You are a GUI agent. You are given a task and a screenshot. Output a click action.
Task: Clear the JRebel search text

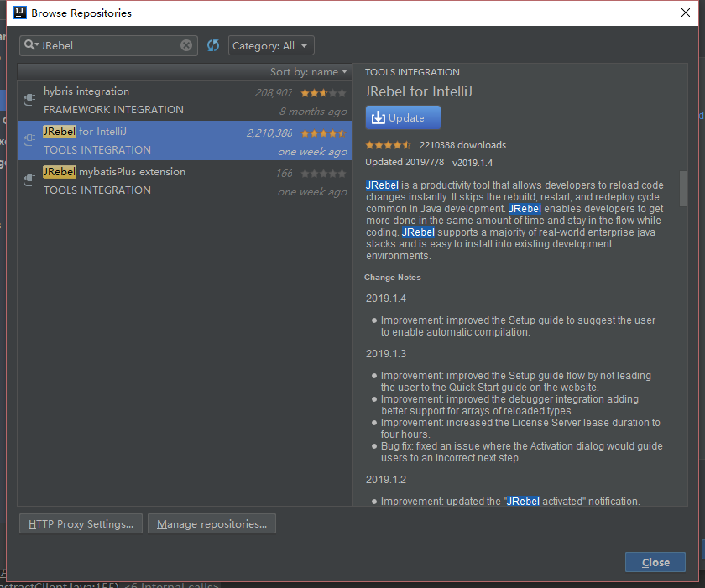pos(186,45)
